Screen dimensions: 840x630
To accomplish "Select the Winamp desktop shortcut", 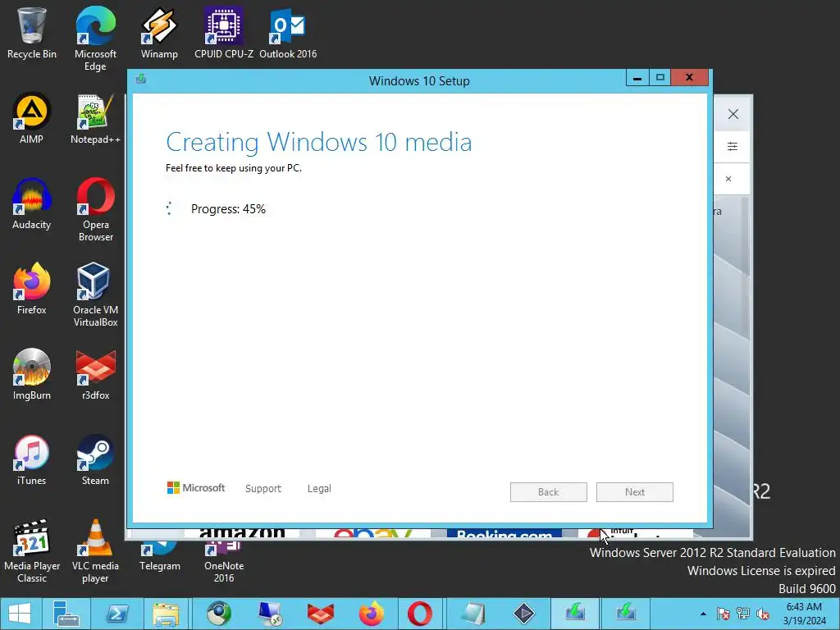I will (159, 32).
